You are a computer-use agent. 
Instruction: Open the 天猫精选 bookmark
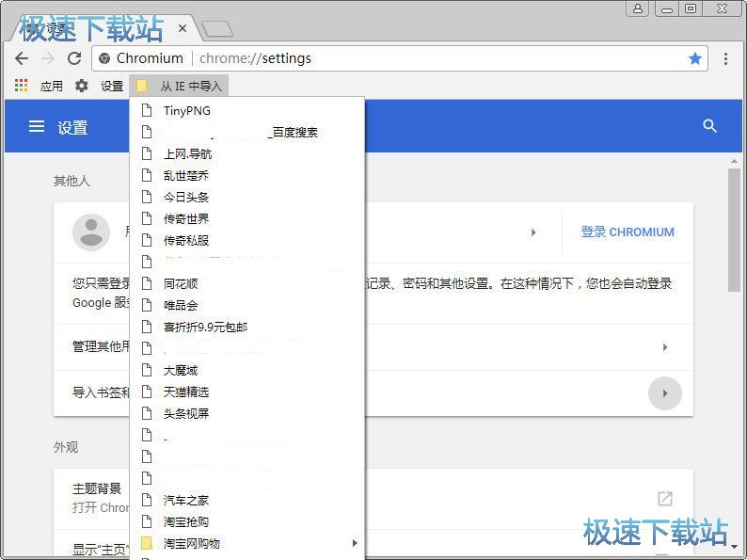coord(246,392)
